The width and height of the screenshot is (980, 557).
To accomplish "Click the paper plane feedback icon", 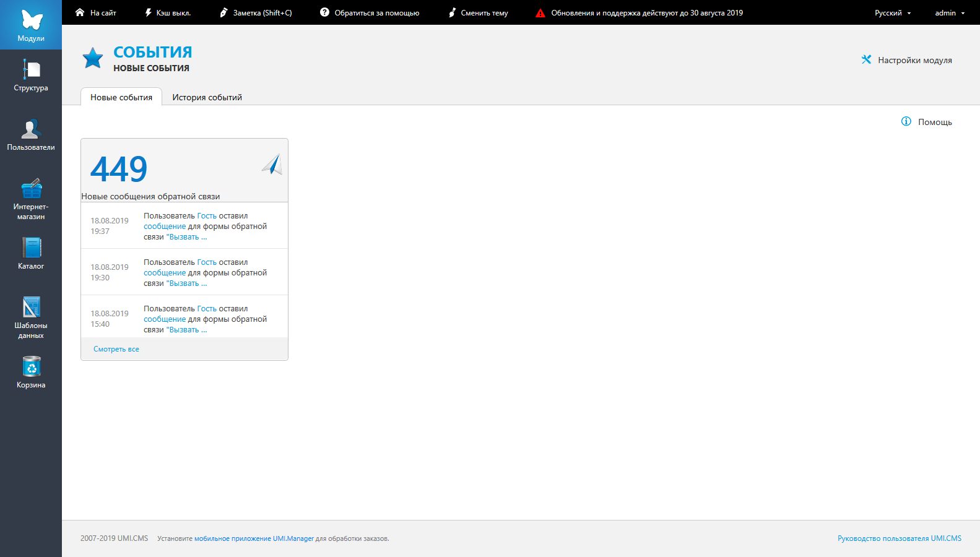I will coord(272,165).
